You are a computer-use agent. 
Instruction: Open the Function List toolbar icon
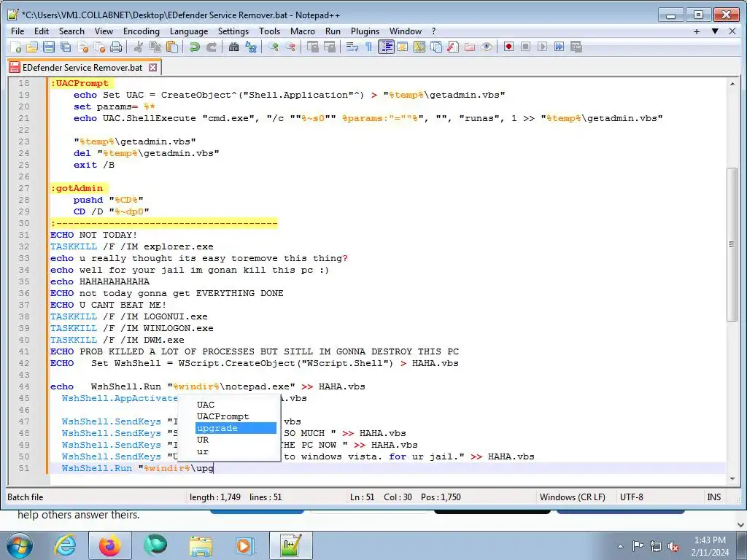click(452, 47)
